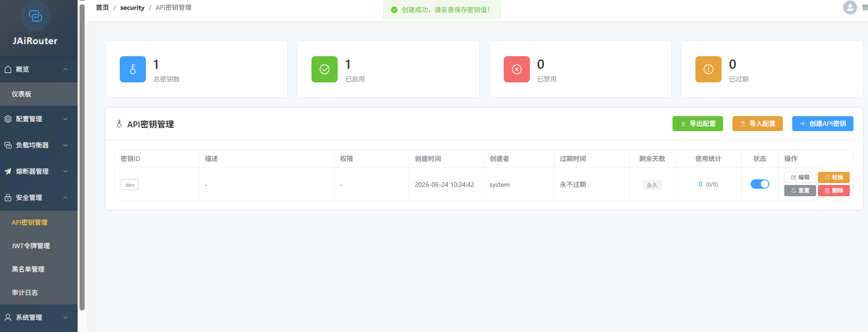This screenshot has width=868, height=332.
Task: Click the orange warning icon for 已过期
Action: pyautogui.click(x=709, y=69)
